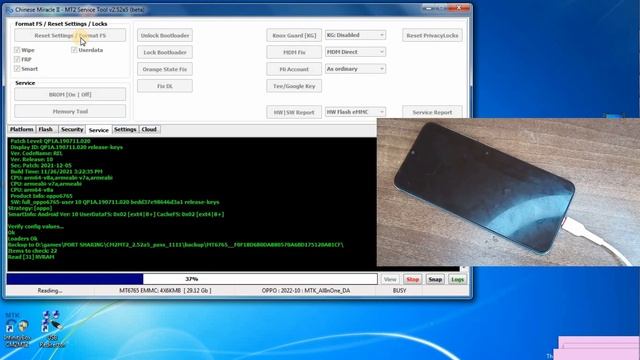The image size is (640, 360).
Task: Click the MT6765 EMMC status entry
Action: (165, 291)
